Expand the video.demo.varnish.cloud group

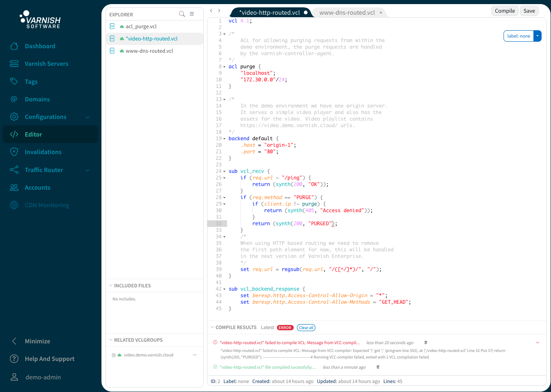pos(195,355)
